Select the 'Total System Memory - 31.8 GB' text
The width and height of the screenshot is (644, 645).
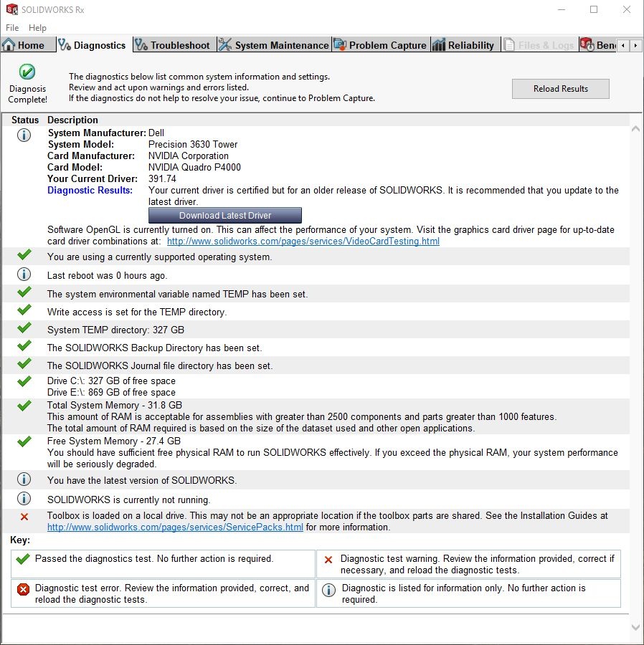point(115,405)
